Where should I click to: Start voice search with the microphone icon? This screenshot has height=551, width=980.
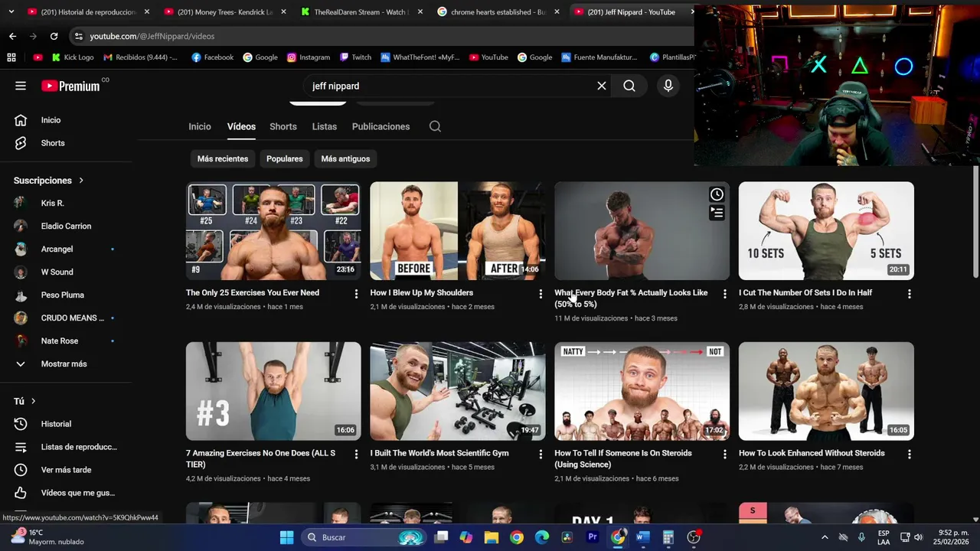668,86
